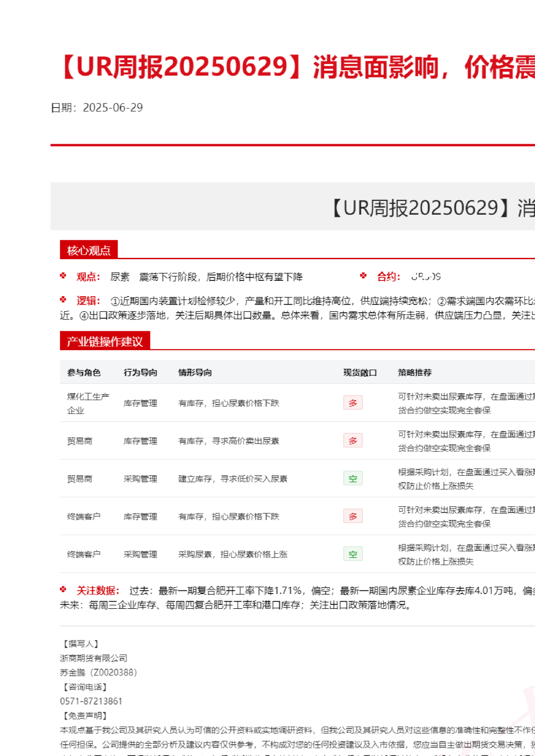Click the phone number 0571-87213861

coord(91,701)
